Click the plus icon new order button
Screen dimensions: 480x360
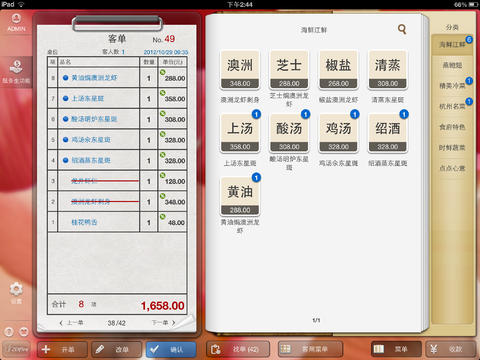click(62, 349)
